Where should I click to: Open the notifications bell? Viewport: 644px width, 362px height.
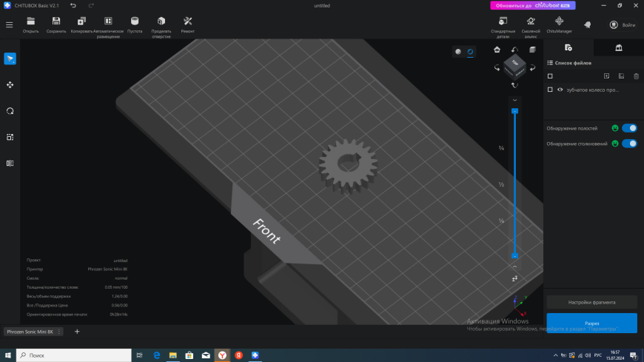[587, 24]
